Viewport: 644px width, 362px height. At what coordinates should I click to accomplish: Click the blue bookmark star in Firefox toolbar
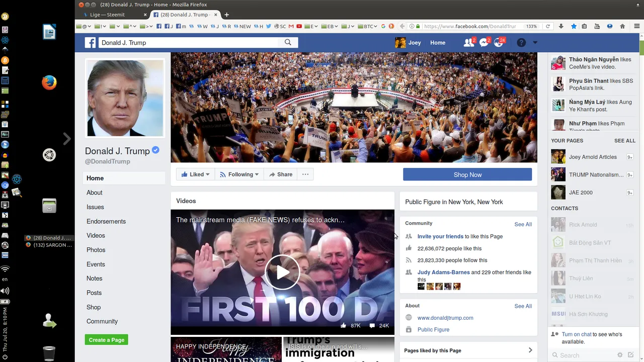point(574,26)
